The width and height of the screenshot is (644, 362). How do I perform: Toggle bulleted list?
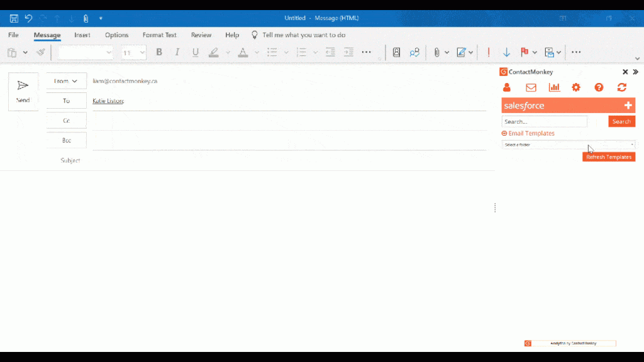click(272, 52)
